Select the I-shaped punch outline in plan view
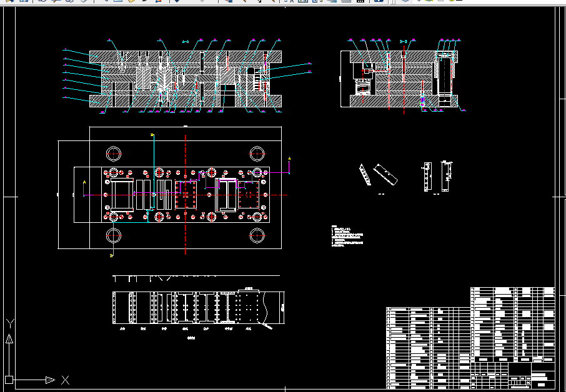Screen dimensions: 566x392 [x=226, y=194]
